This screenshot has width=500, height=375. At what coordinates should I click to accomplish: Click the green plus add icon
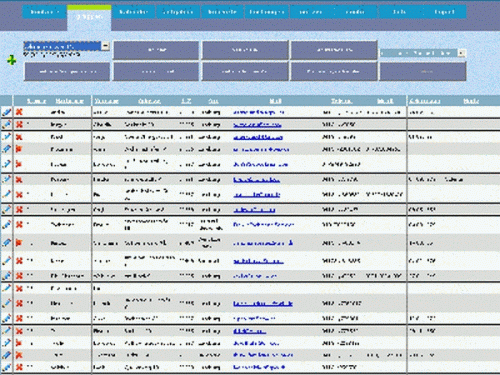click(x=12, y=60)
